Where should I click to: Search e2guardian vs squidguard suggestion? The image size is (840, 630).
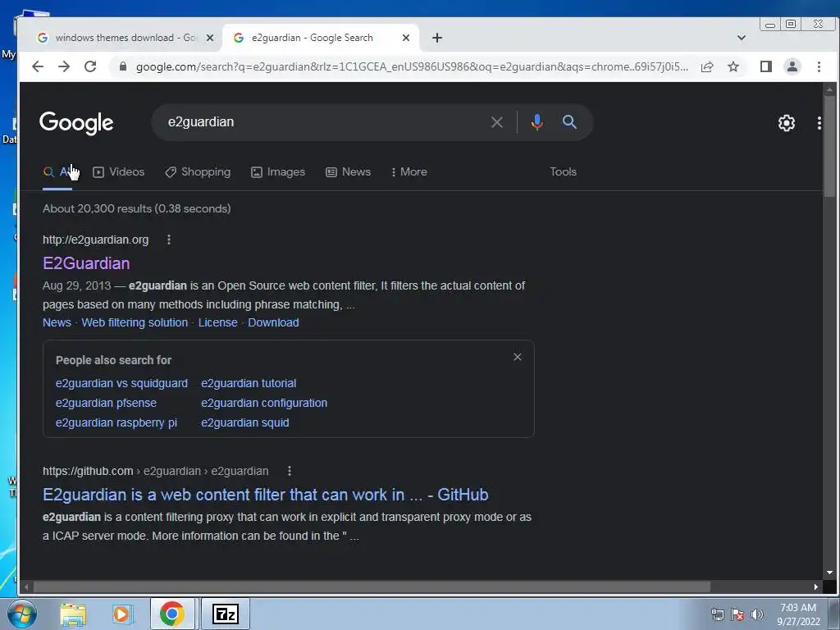point(121,384)
